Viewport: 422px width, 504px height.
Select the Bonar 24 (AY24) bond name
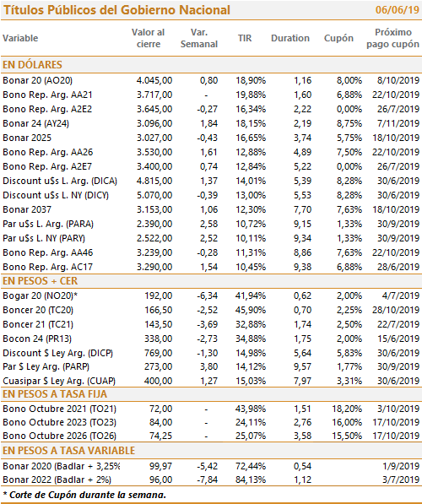click(x=35, y=123)
